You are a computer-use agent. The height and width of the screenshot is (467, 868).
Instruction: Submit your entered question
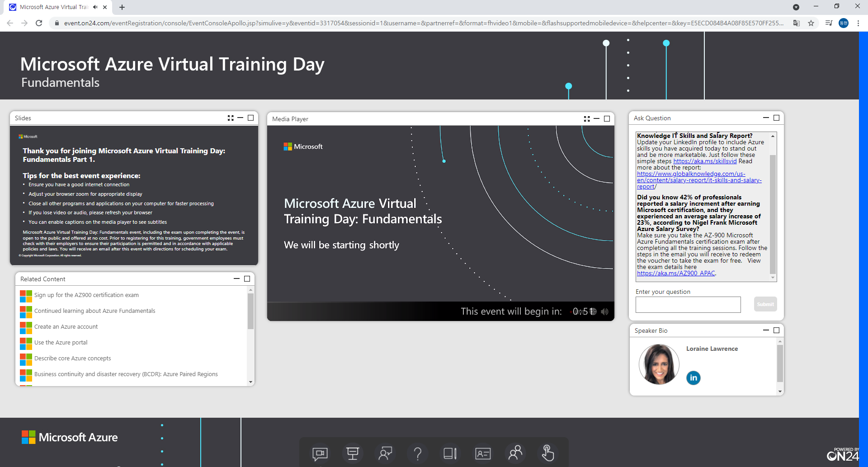click(765, 304)
